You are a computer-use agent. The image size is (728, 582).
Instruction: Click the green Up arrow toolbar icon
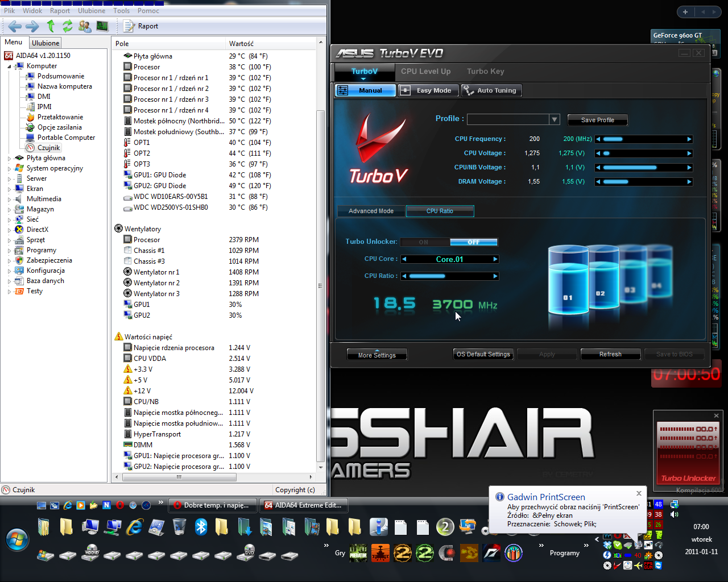51,26
